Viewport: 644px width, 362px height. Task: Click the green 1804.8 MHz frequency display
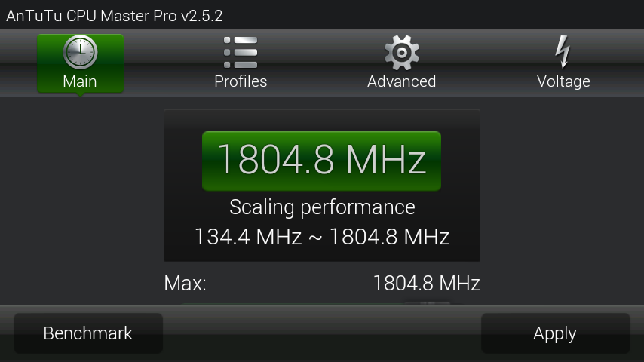point(321,161)
